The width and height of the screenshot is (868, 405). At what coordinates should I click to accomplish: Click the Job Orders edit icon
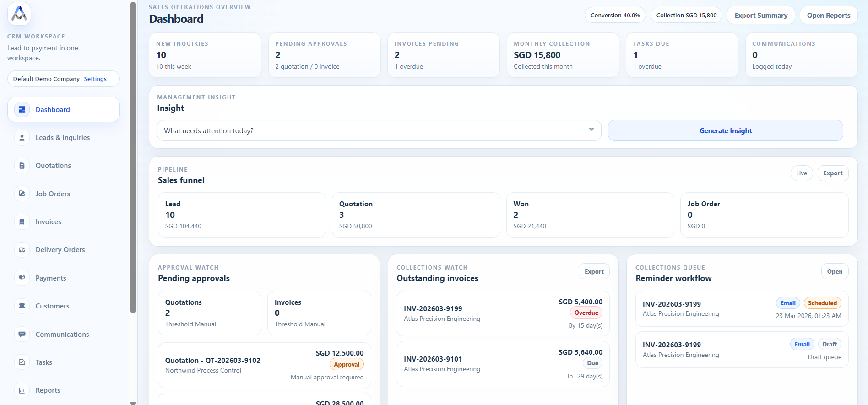point(22,194)
